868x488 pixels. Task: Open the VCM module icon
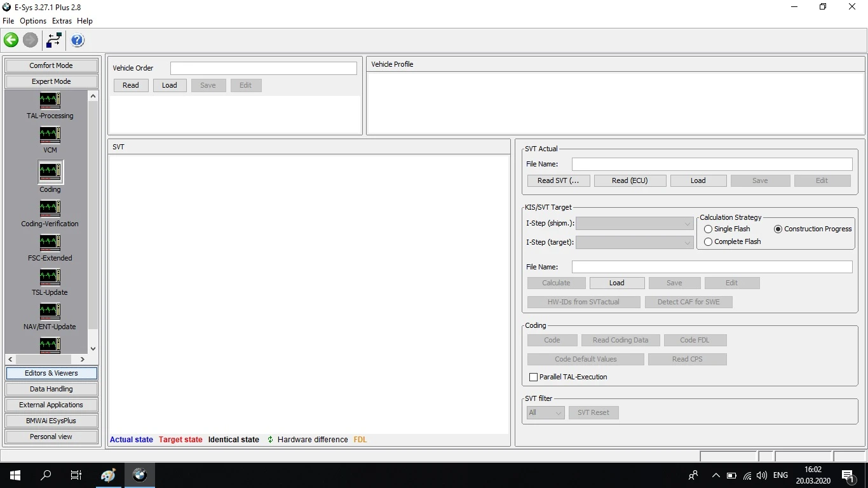[x=50, y=135]
